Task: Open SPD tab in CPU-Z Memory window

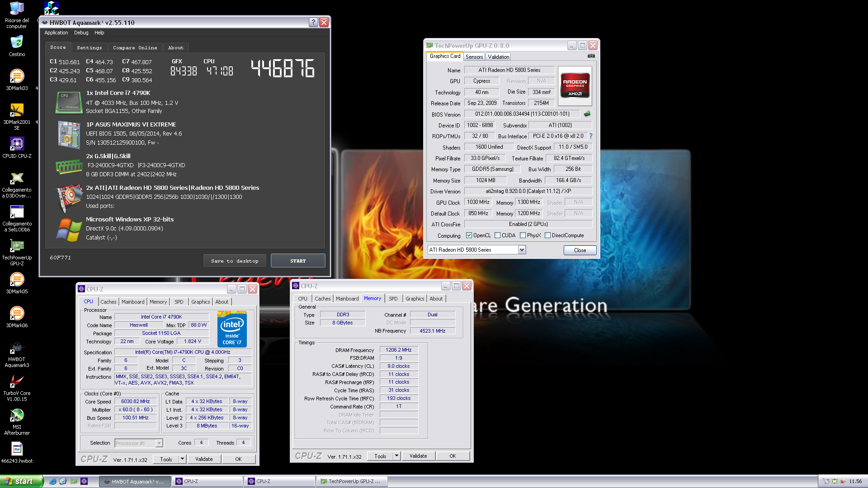Action: (393, 299)
